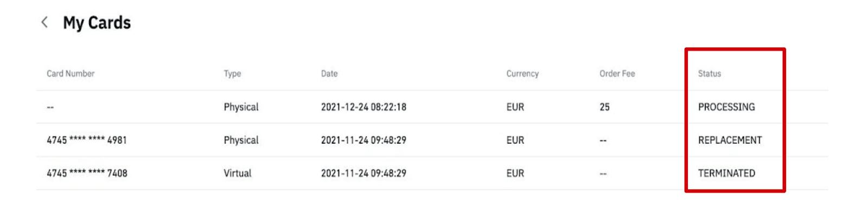Click the date in the Virtual card row
This screenshot has width=868, height=204.
point(363,173)
